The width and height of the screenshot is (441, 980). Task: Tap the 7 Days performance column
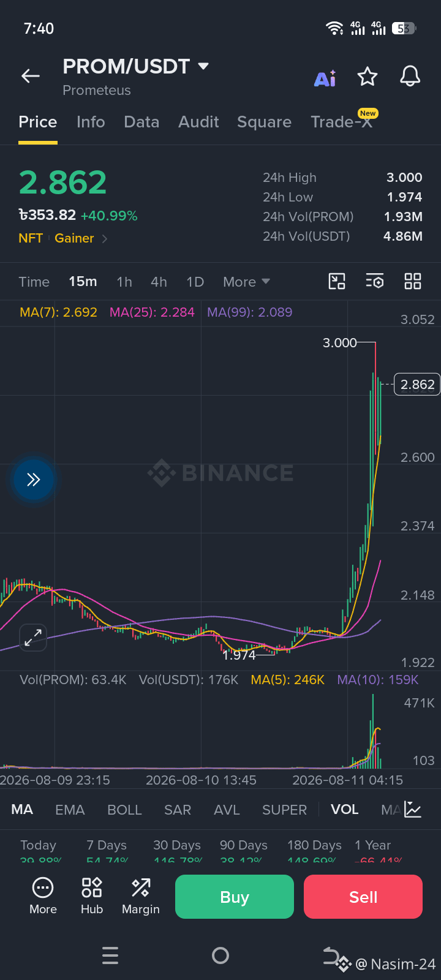tap(107, 852)
